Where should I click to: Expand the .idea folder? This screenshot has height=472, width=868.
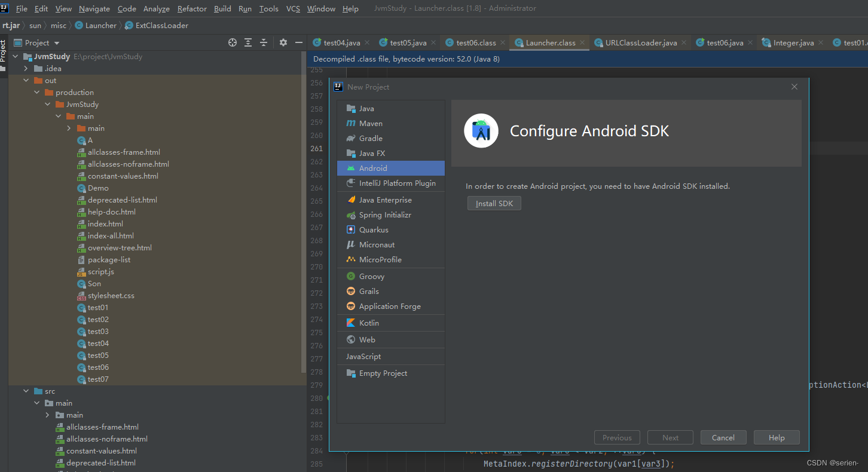(x=26, y=69)
